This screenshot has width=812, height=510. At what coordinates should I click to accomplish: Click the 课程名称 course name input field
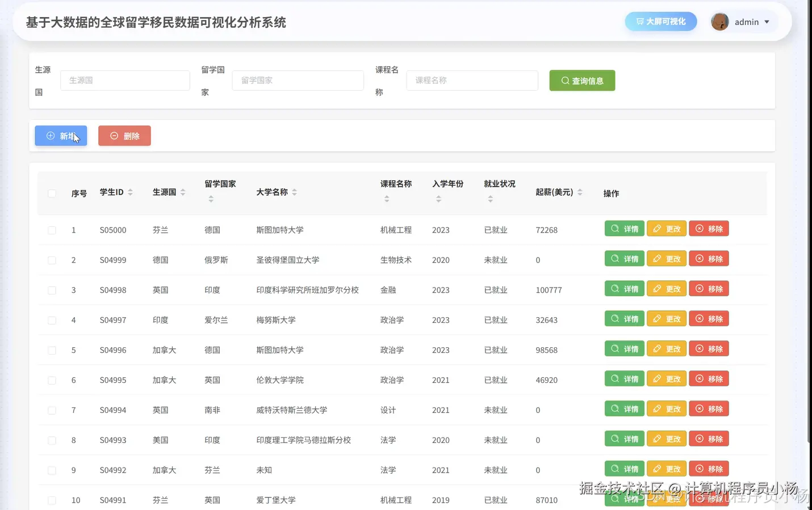pyautogui.click(x=471, y=81)
